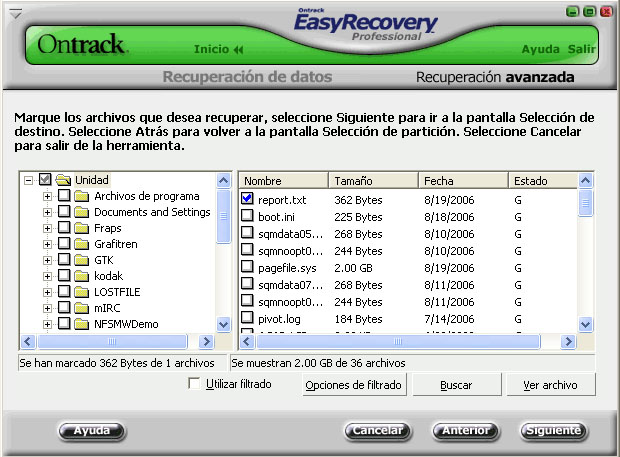Image resolution: width=620 pixels, height=457 pixels.
Task: Click the mIRC folder icon
Action: [x=82, y=308]
